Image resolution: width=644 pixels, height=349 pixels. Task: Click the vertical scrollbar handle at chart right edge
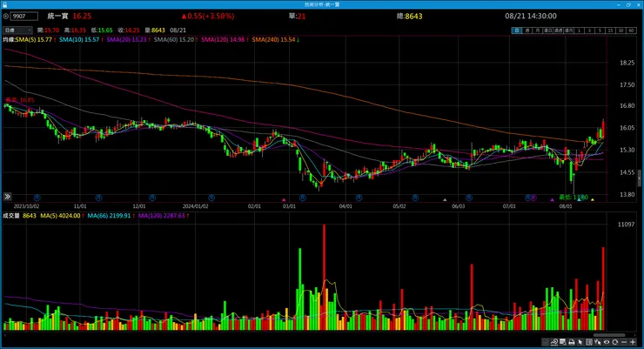(640, 178)
